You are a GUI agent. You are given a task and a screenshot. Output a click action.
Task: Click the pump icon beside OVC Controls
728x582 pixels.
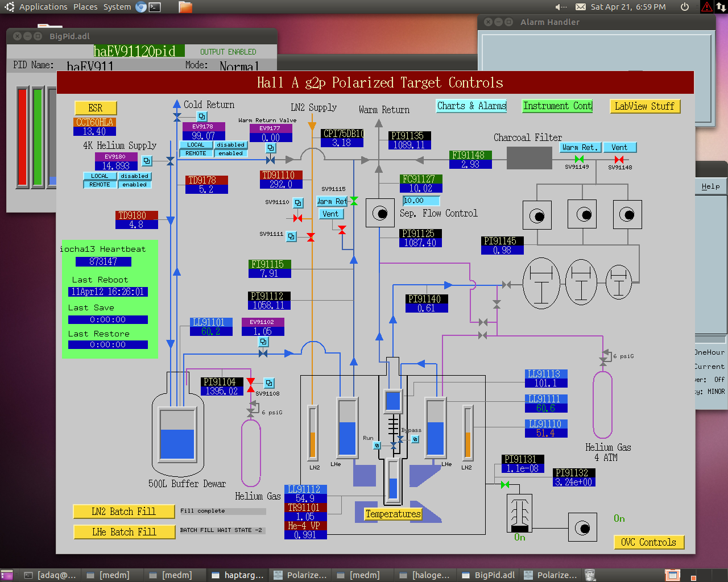582,529
